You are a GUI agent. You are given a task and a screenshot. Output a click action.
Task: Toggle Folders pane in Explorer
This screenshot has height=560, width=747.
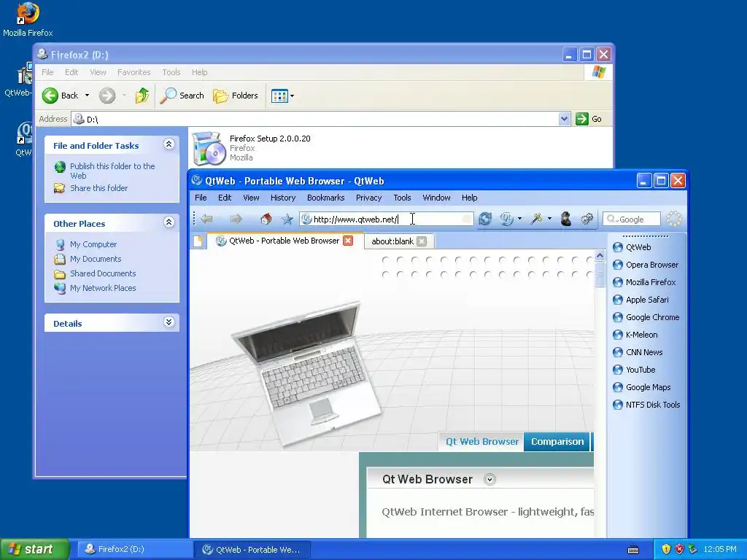pos(236,96)
